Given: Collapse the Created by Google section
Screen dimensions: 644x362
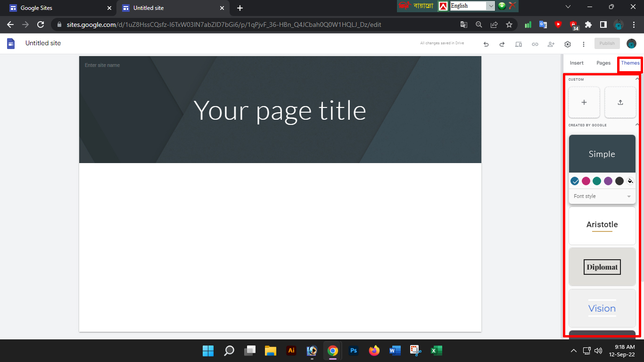Looking at the screenshot, I should click(637, 125).
